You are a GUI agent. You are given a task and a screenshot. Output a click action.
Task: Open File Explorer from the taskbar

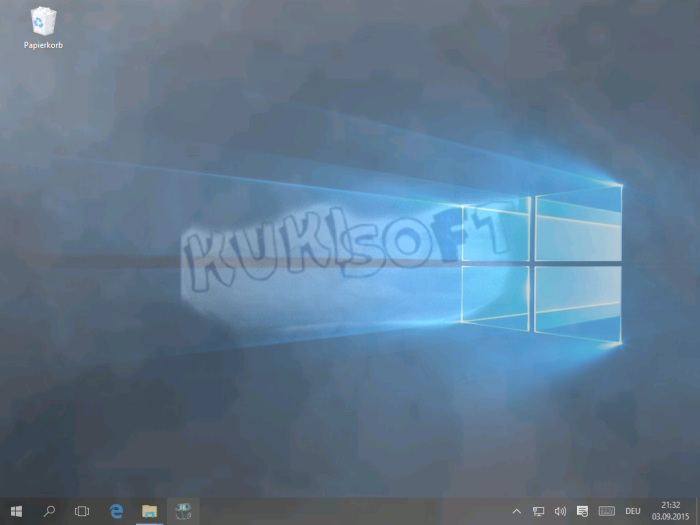pos(149,511)
